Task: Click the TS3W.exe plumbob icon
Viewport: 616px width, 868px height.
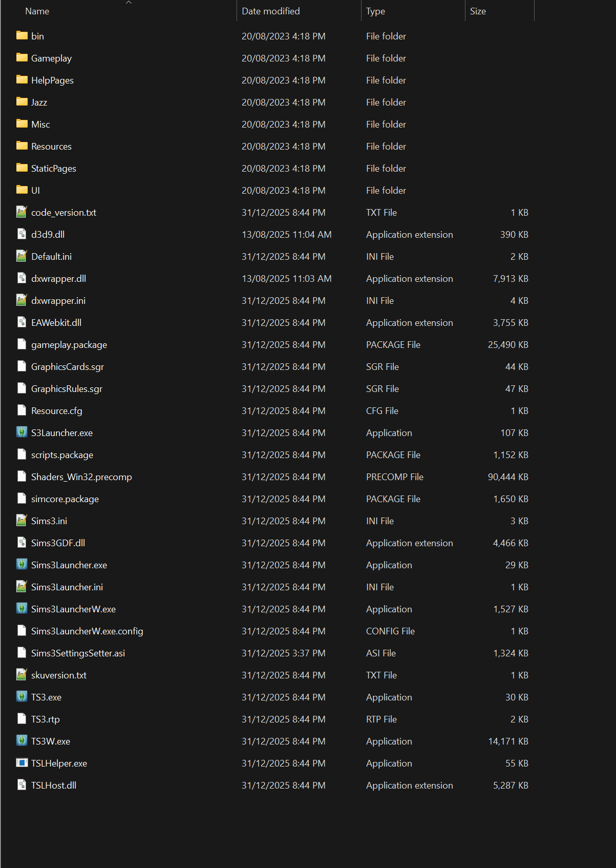Action: pyautogui.click(x=22, y=740)
